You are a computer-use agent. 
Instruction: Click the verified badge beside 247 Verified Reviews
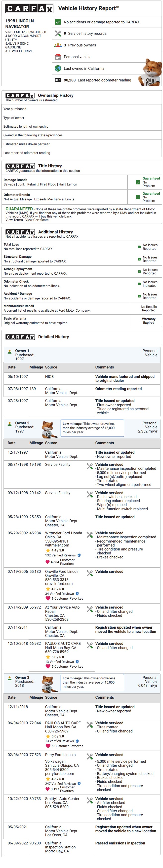click(x=79, y=784)
